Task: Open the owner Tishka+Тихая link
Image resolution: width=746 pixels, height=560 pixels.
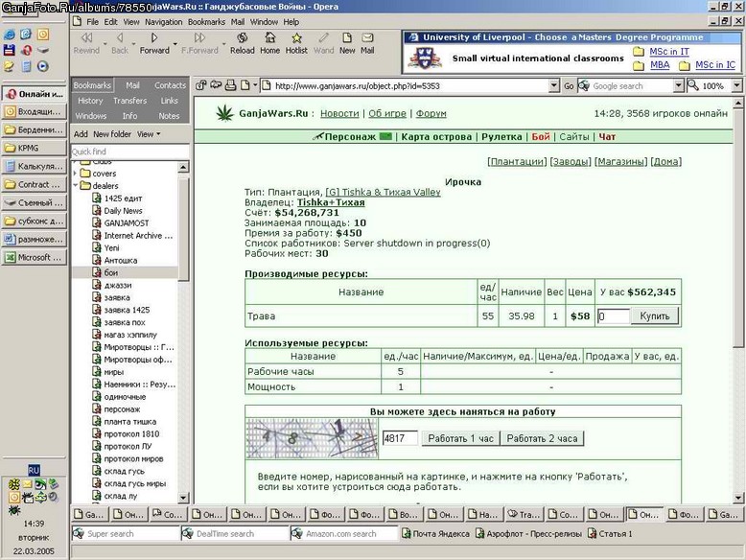Action: pyautogui.click(x=331, y=202)
